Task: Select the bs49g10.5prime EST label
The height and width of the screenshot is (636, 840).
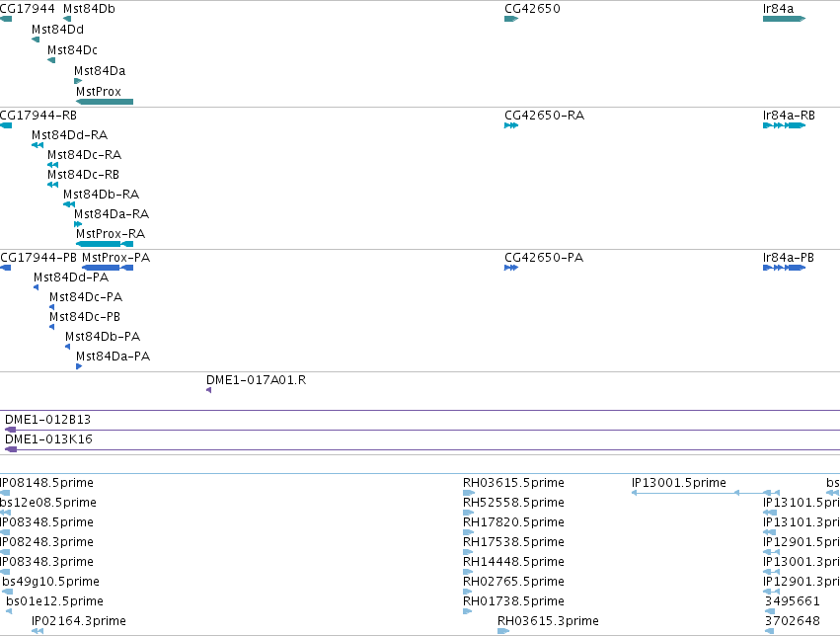Action: click(x=51, y=582)
